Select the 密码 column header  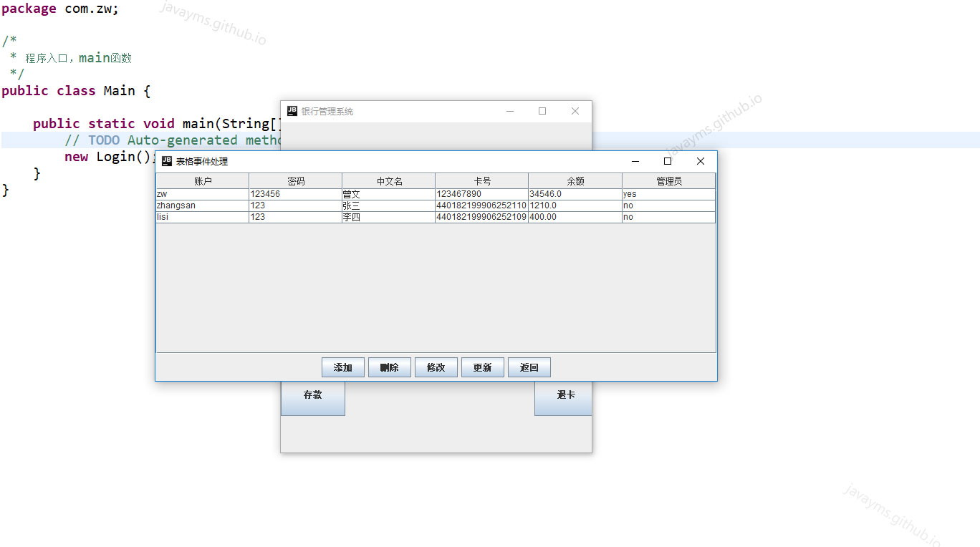294,180
